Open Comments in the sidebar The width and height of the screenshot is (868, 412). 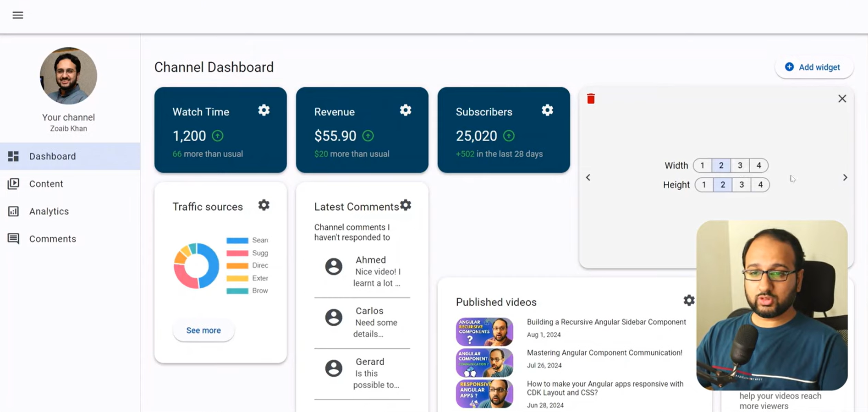[70, 239]
